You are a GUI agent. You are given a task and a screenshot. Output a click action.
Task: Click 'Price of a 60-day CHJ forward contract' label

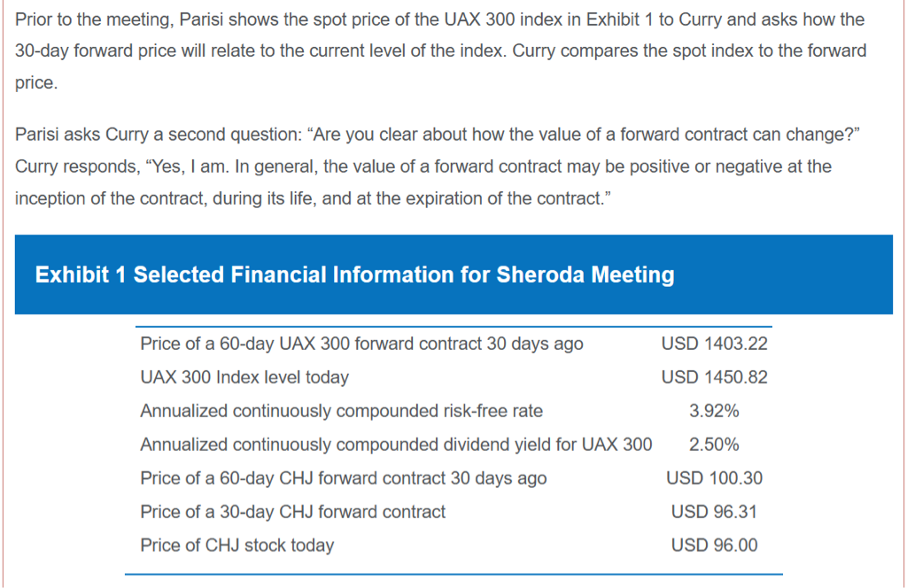click(343, 478)
